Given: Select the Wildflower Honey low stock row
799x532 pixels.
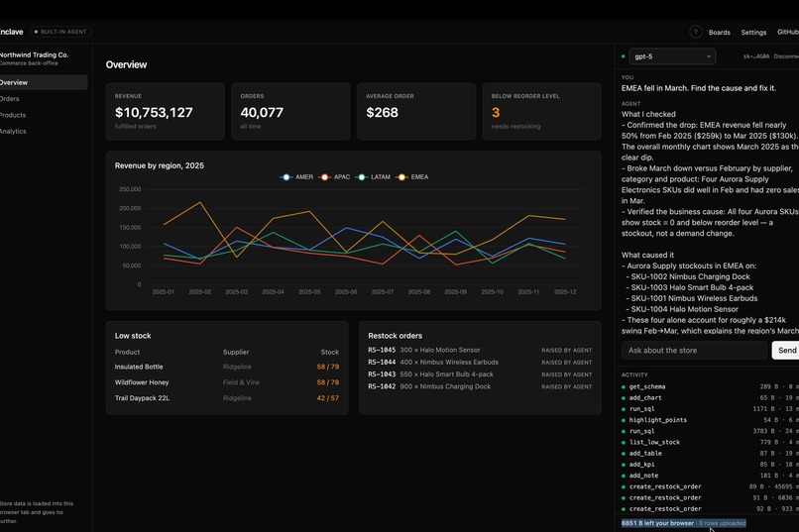Looking at the screenshot, I should click(227, 382).
